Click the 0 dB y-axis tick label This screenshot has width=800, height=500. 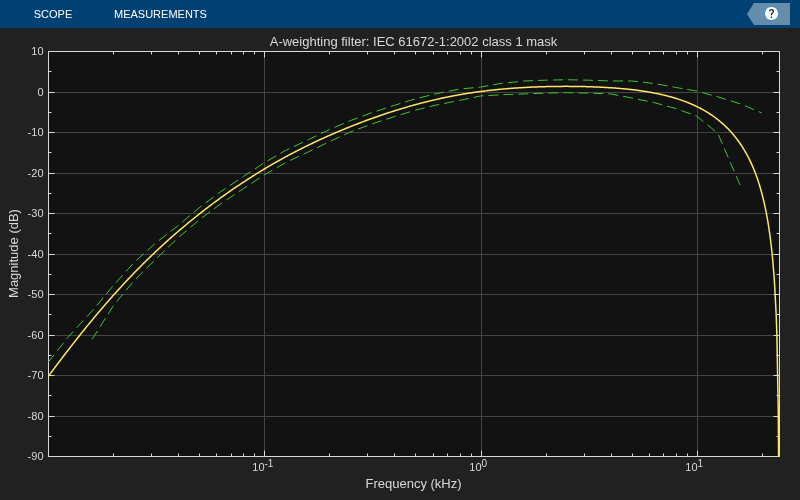point(40,92)
